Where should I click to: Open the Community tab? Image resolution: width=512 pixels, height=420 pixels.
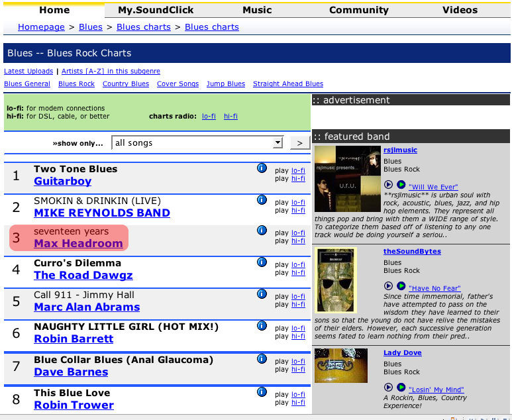358,10
